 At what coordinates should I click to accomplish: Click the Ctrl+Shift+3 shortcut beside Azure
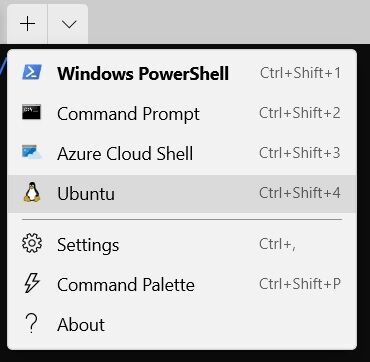tap(300, 153)
